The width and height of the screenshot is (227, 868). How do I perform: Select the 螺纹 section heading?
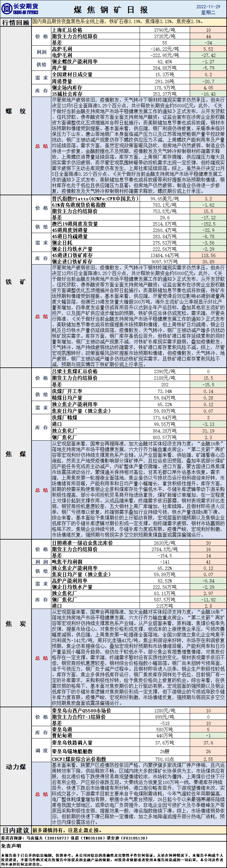(x=16, y=111)
